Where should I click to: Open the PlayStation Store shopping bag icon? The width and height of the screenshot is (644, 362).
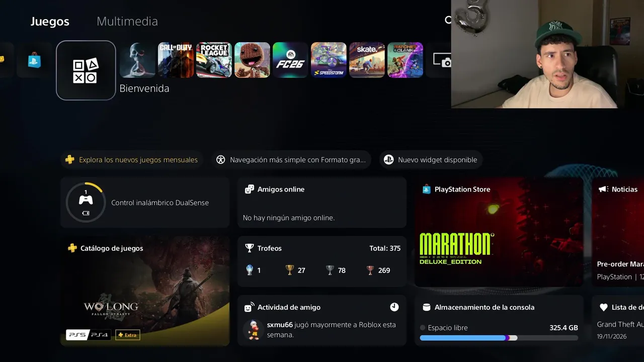tap(34, 60)
